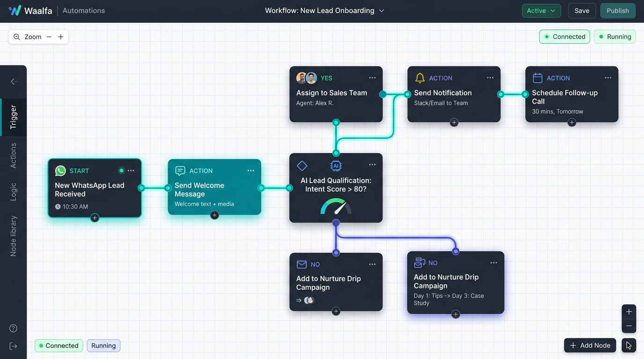The width and height of the screenshot is (644, 359).
Task: Click the Publish button
Action: 618,11
